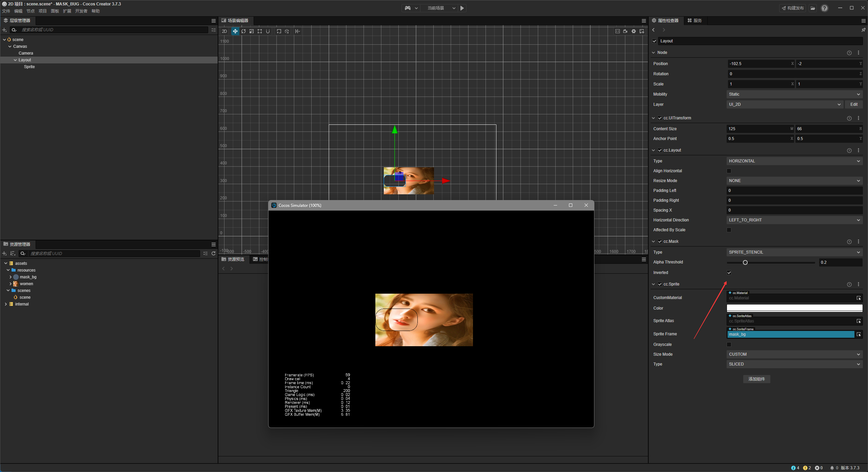Open the help question mark icon top right
868x472 pixels.
(x=825, y=8)
